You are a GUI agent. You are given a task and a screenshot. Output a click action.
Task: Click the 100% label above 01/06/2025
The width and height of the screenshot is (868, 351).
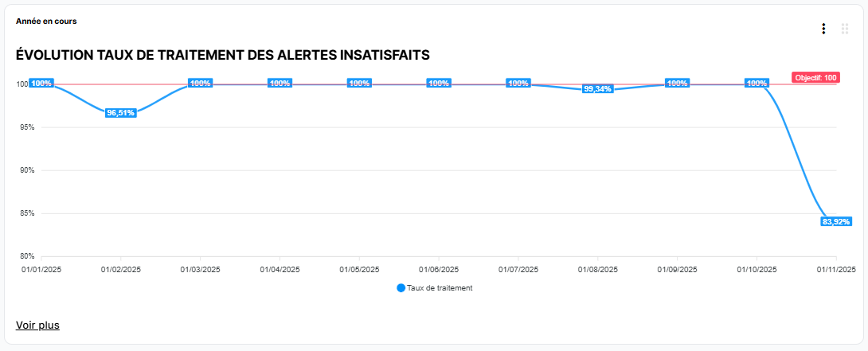coord(439,84)
